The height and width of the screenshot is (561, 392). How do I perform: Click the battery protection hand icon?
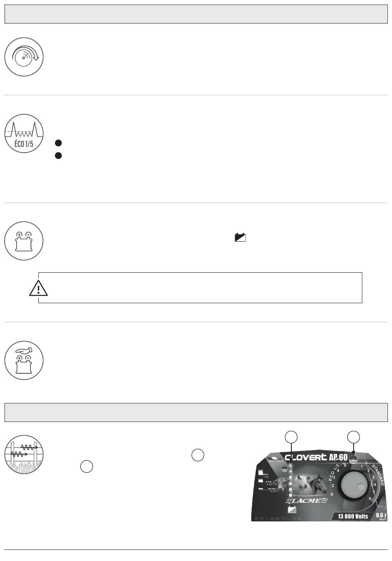tap(24, 361)
